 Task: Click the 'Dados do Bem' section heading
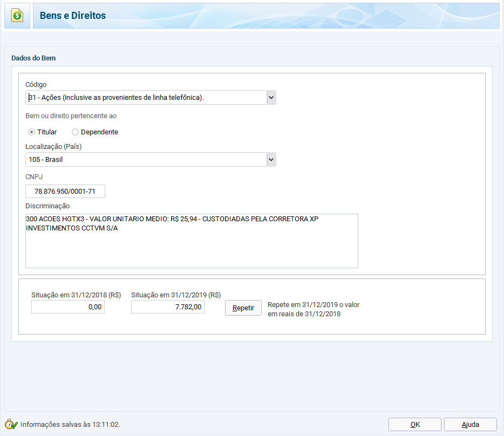click(x=33, y=58)
